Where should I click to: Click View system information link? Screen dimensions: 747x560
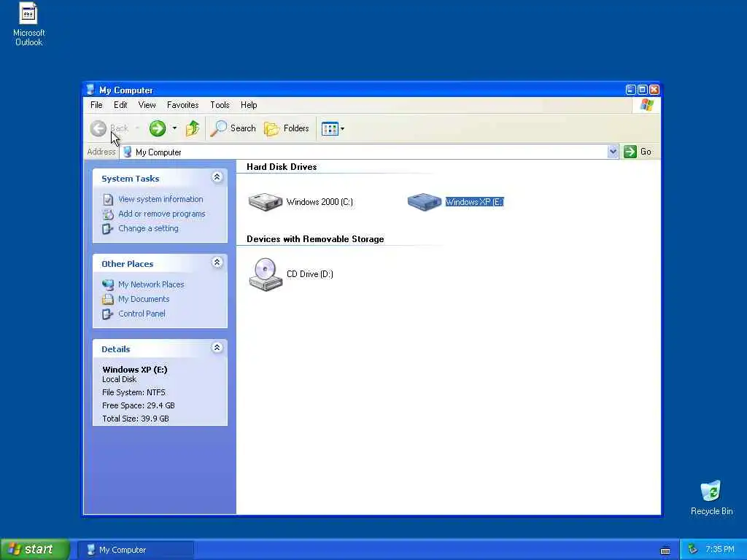pyautogui.click(x=160, y=199)
